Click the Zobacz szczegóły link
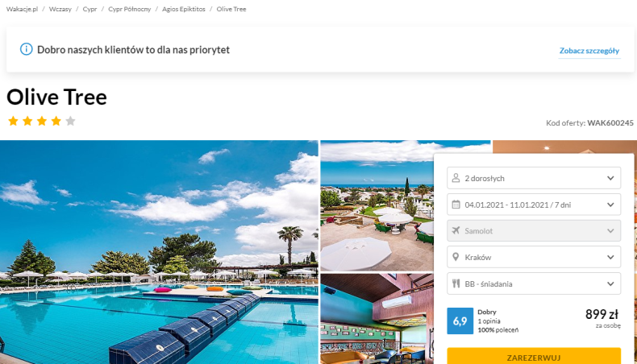This screenshot has width=637, height=364. coord(589,51)
